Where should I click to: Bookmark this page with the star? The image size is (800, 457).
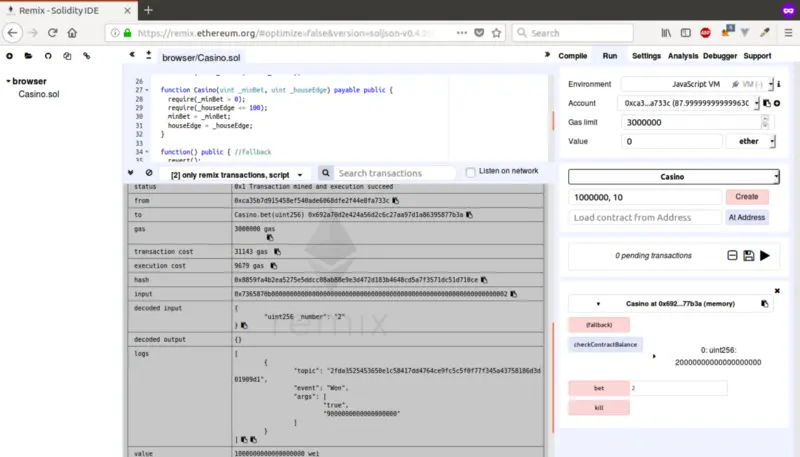pos(496,33)
